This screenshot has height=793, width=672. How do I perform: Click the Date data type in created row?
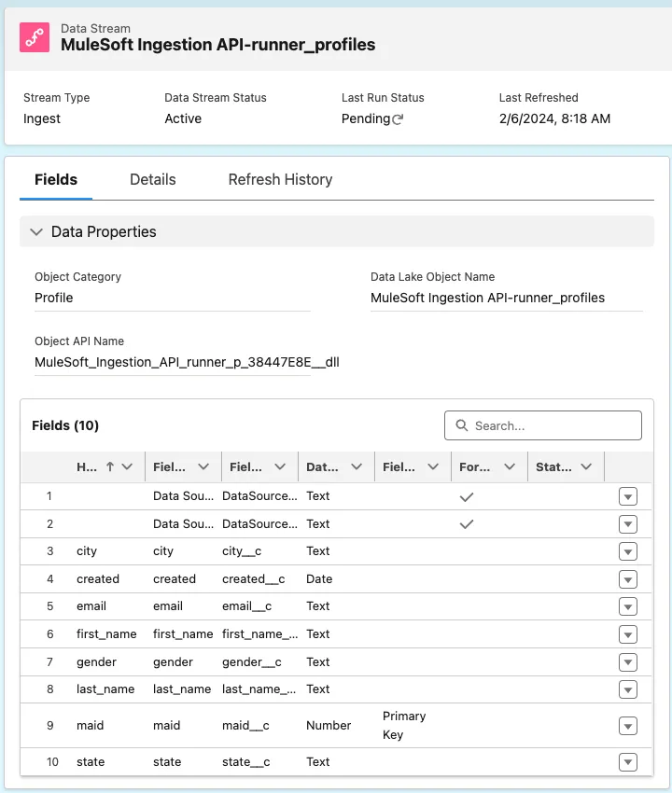tap(319, 579)
